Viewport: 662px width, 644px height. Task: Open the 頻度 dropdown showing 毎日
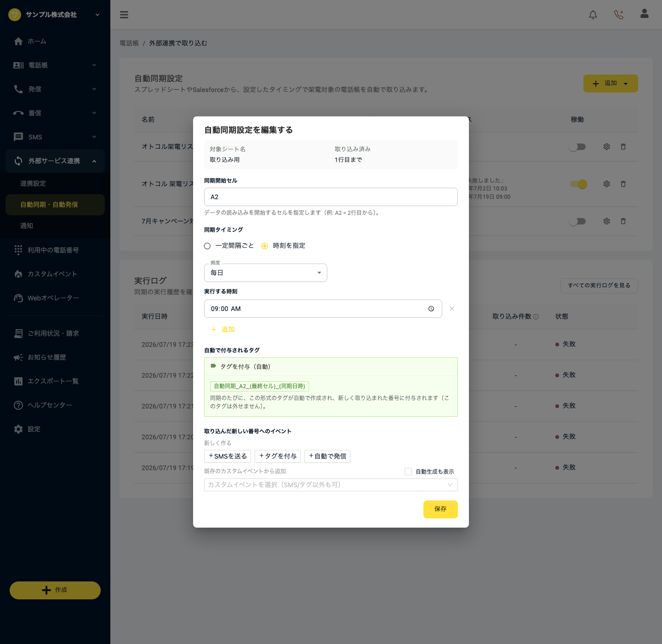click(266, 273)
